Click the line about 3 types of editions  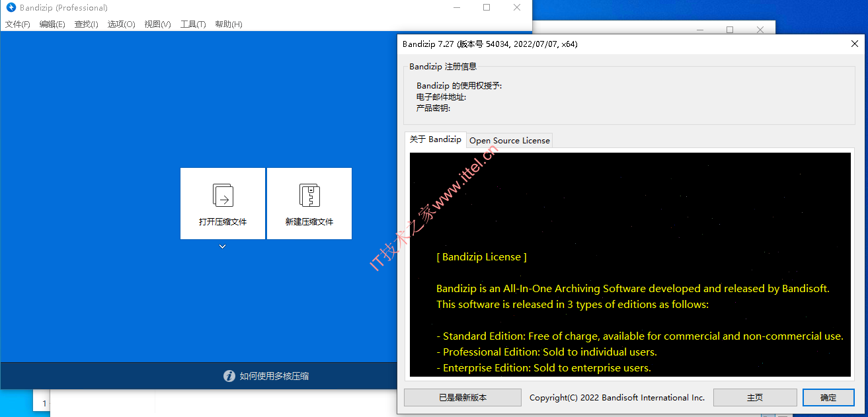click(572, 305)
